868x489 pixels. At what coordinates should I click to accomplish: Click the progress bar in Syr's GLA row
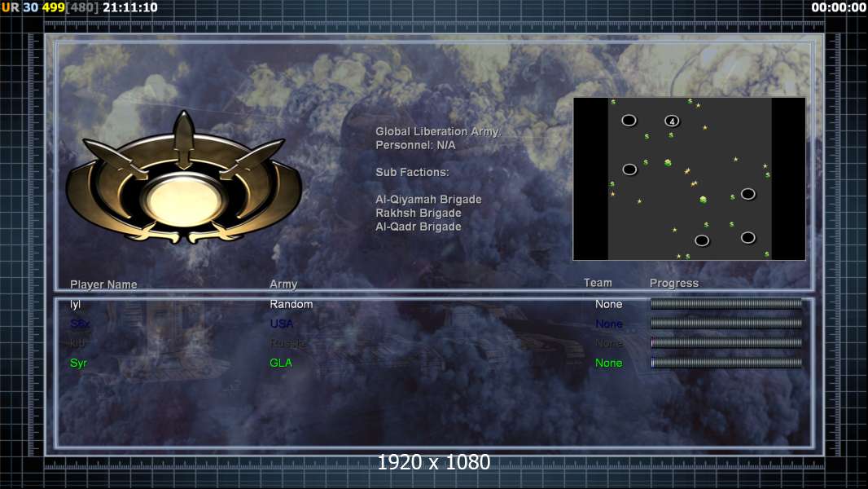coord(726,363)
